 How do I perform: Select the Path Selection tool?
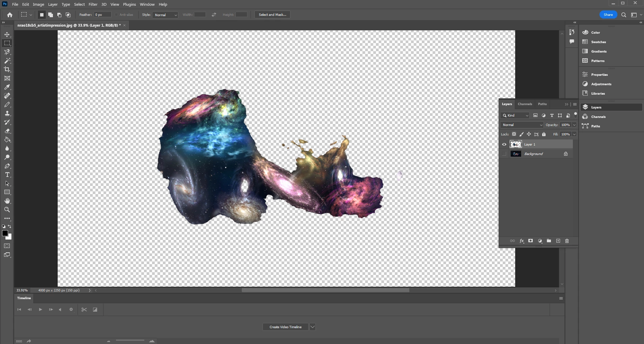pos(7,183)
